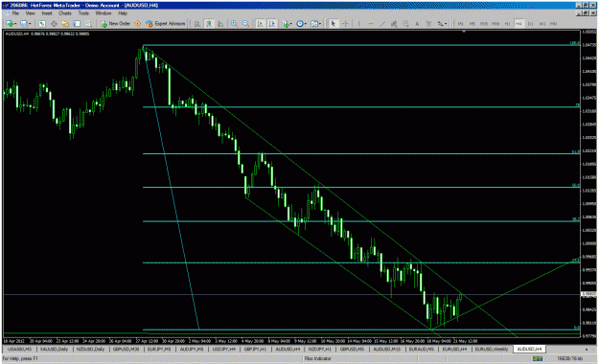This screenshot has height=364, width=599.
Task: Launch MetaEditor from the toolbar
Action: click(137, 24)
